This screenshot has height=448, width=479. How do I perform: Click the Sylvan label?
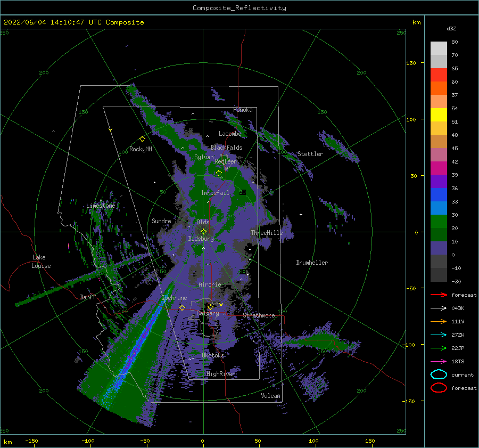point(204,157)
